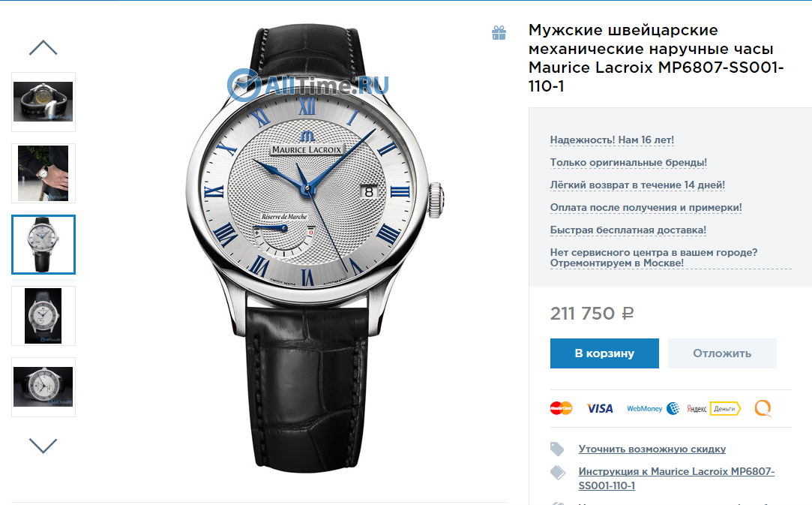Add watch to cart with В корзину
Screen dimensions: 812x505
pyautogui.click(x=604, y=353)
